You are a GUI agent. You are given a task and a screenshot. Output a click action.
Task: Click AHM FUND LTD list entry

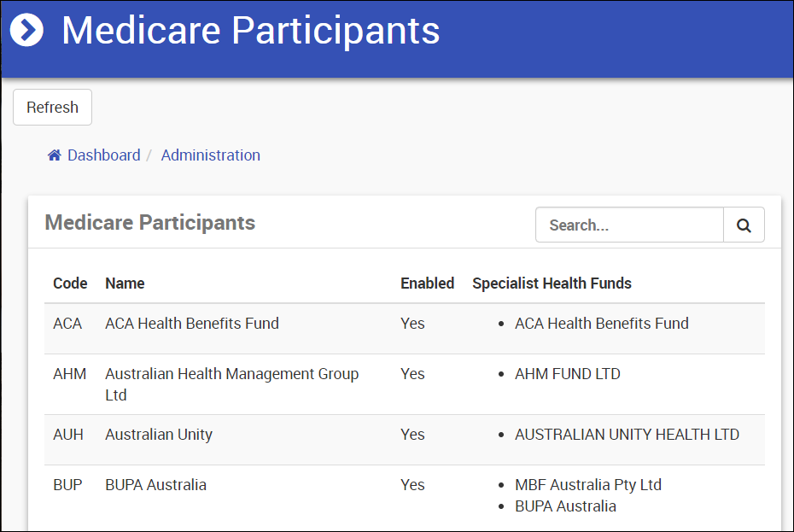(x=567, y=374)
